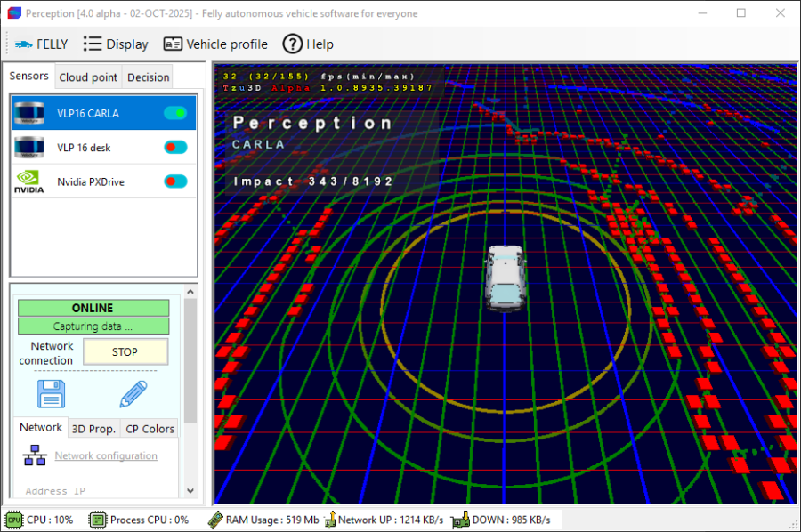
Task: Click the Network configuration link
Action: pos(106,456)
